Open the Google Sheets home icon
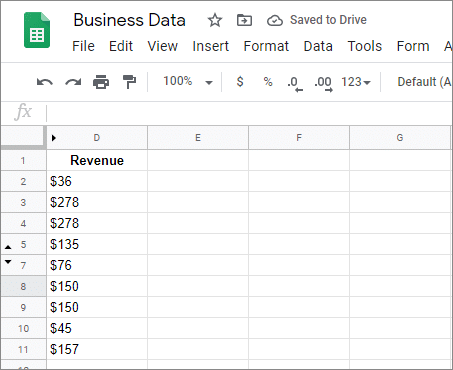 tap(37, 30)
